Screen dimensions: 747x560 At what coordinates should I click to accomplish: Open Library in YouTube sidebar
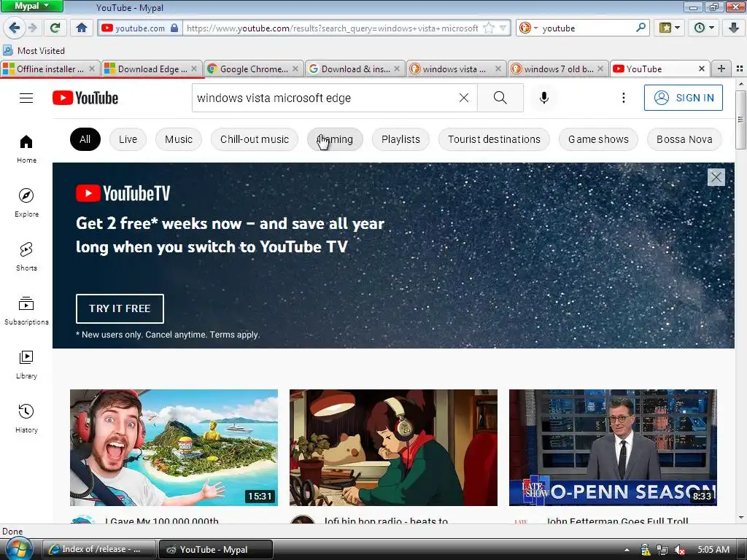pyautogui.click(x=26, y=365)
